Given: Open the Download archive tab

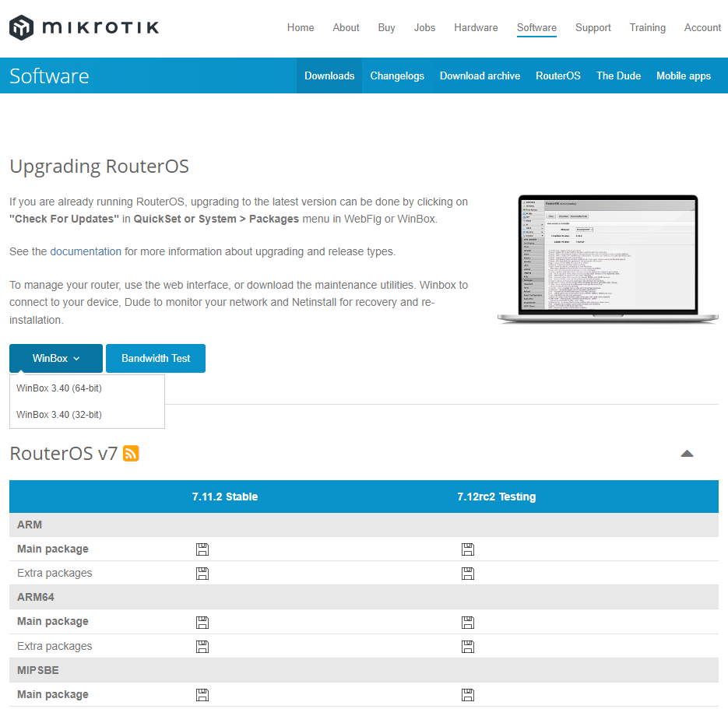Looking at the screenshot, I should click(480, 75).
